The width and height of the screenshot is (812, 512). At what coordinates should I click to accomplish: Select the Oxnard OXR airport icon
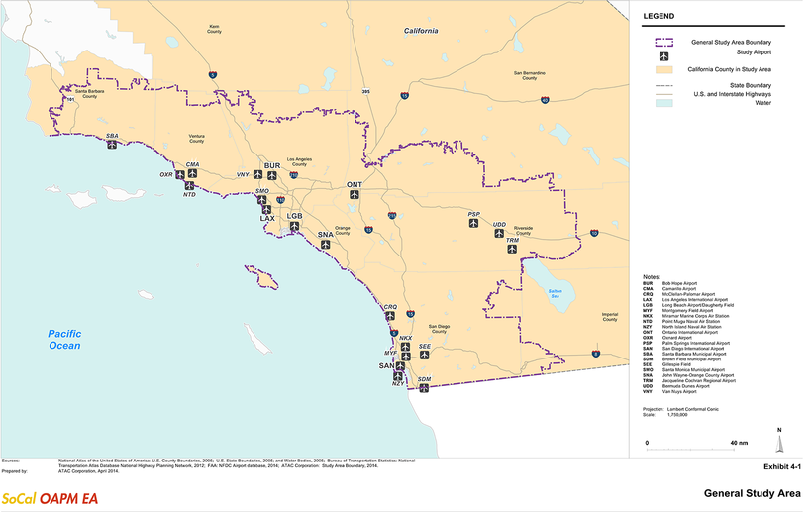tap(181, 174)
